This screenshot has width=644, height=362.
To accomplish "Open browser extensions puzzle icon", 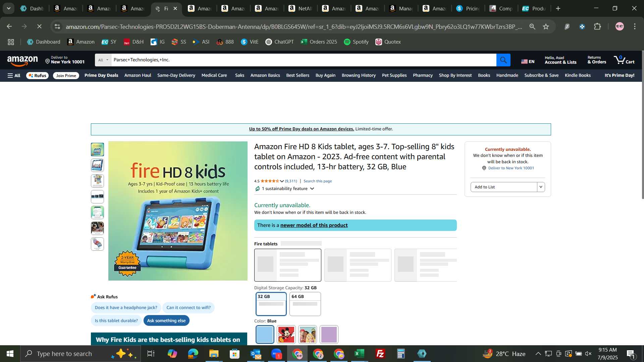I will (597, 26).
